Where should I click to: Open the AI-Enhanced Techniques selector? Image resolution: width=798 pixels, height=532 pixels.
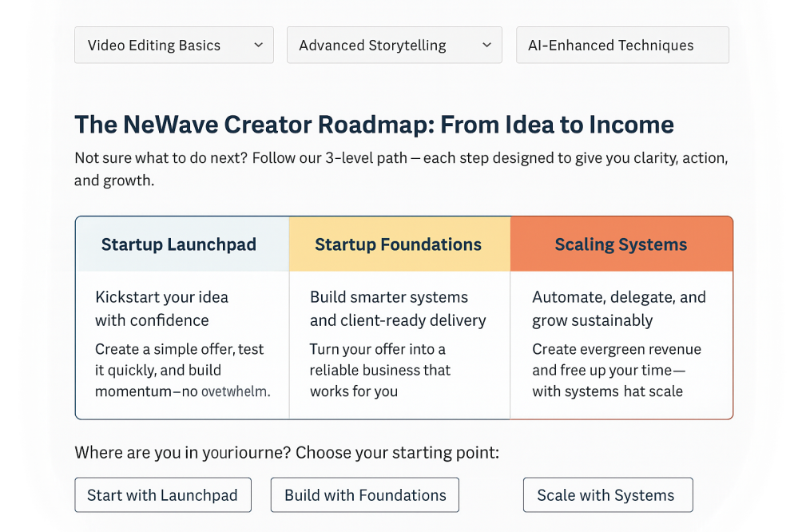(622, 46)
